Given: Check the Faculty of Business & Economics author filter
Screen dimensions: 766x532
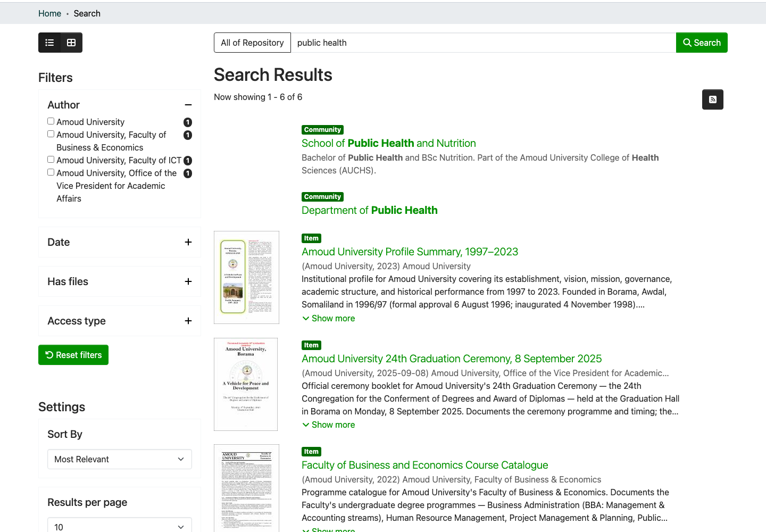Looking at the screenshot, I should coord(51,134).
